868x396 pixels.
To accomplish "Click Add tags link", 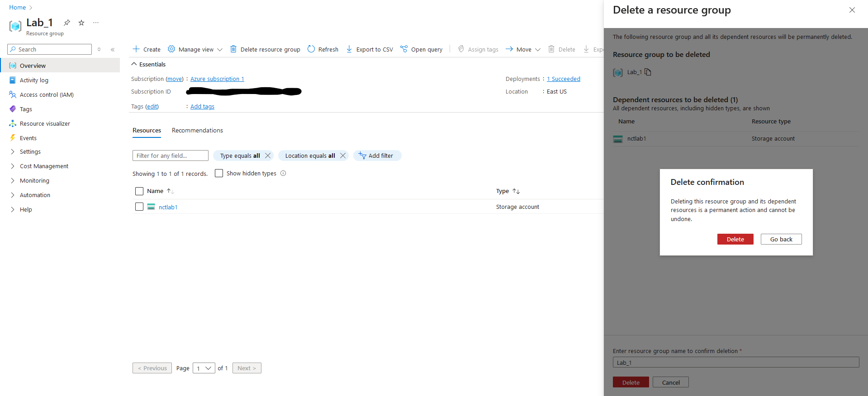I will pos(202,106).
